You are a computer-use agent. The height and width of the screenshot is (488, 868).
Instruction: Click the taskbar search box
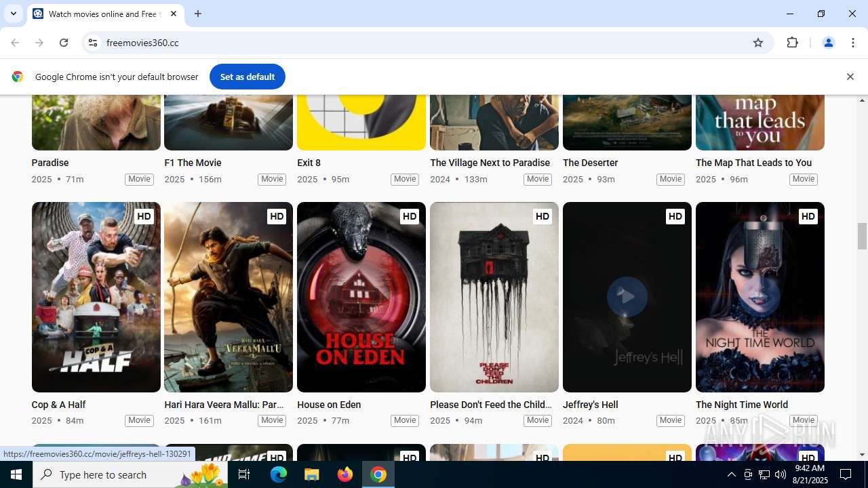pyautogui.click(x=130, y=474)
